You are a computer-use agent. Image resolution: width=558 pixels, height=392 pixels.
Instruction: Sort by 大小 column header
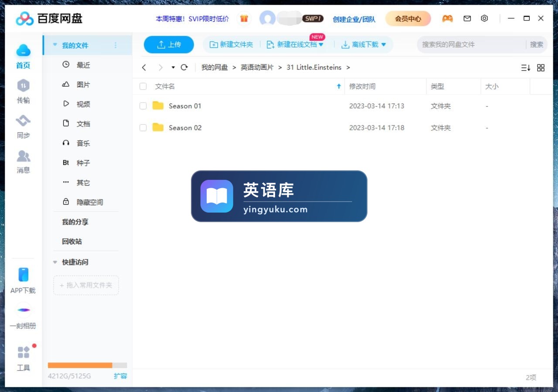point(492,86)
